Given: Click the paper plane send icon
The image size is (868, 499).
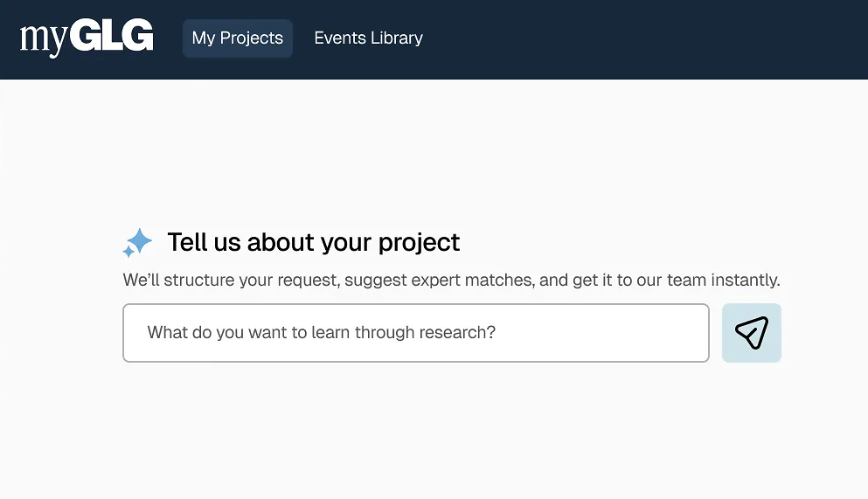Looking at the screenshot, I should pos(751,333).
